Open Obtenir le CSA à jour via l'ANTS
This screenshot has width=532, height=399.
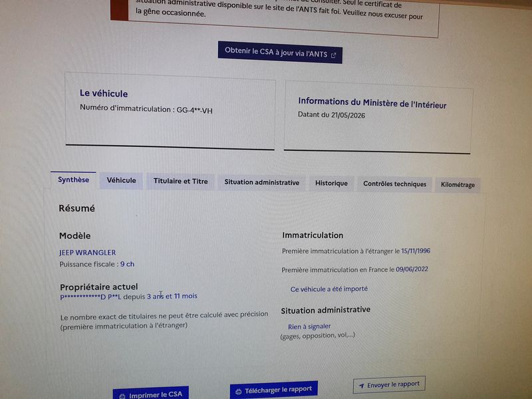pyautogui.click(x=280, y=53)
